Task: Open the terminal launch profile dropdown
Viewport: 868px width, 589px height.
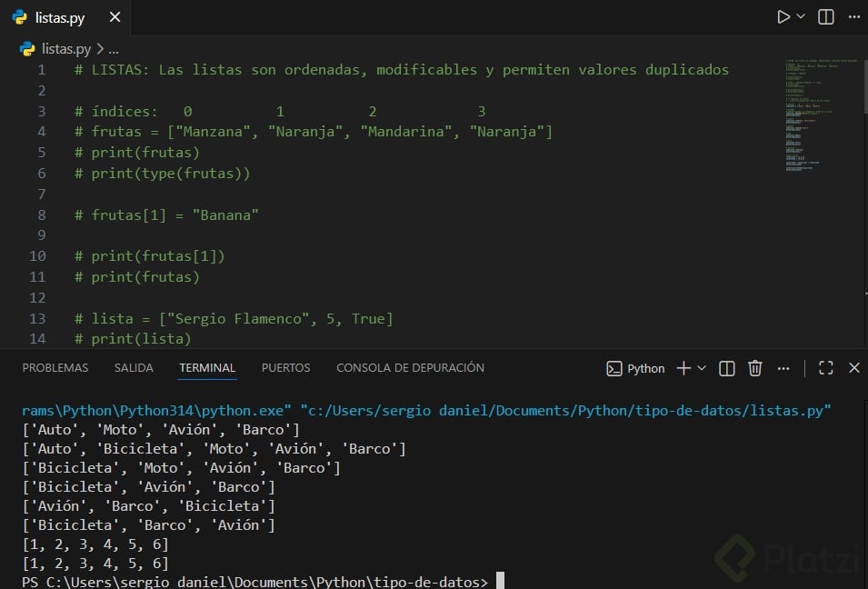Action: [x=702, y=368]
